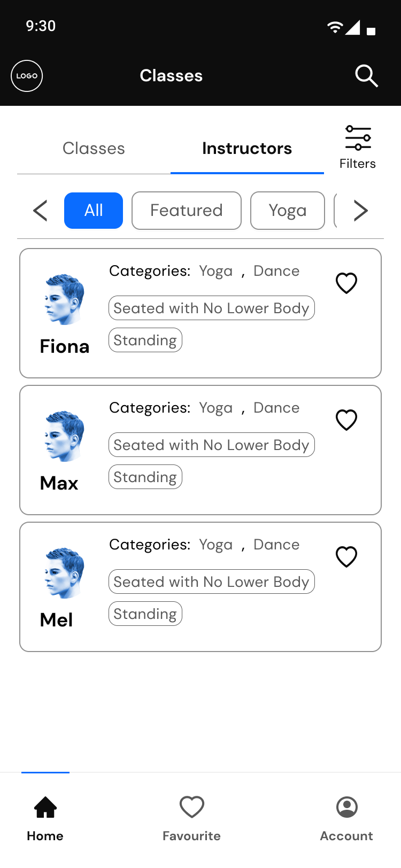The height and width of the screenshot is (868, 401).
Task: Open search with the magnifier icon
Action: click(x=367, y=76)
